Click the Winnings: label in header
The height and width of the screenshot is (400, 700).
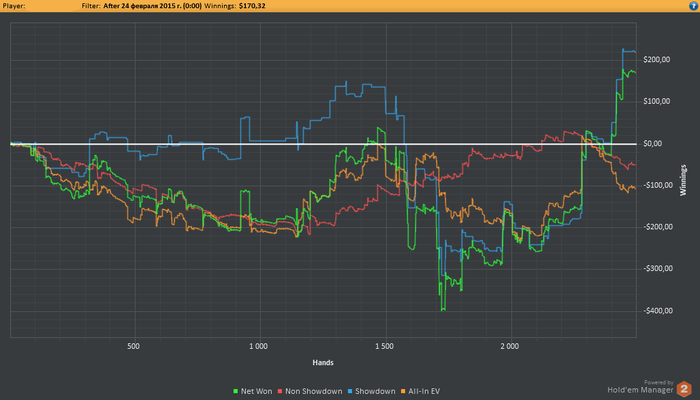point(220,6)
